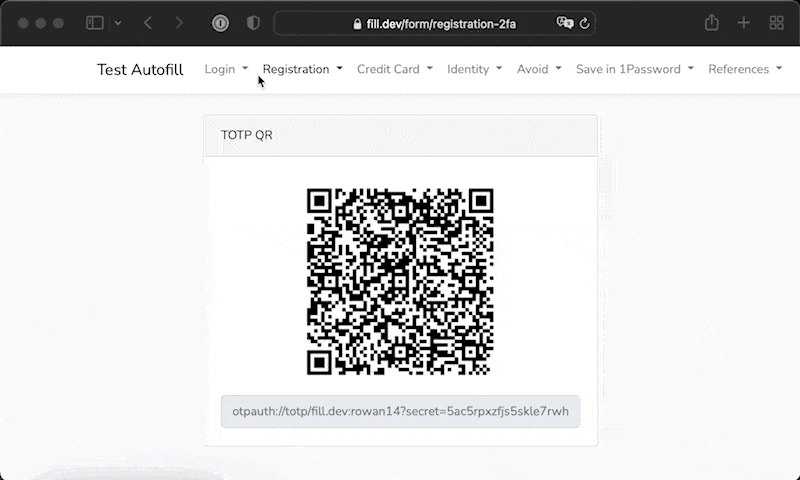Expand the Registration menu
The height and width of the screenshot is (480, 800).
click(302, 69)
